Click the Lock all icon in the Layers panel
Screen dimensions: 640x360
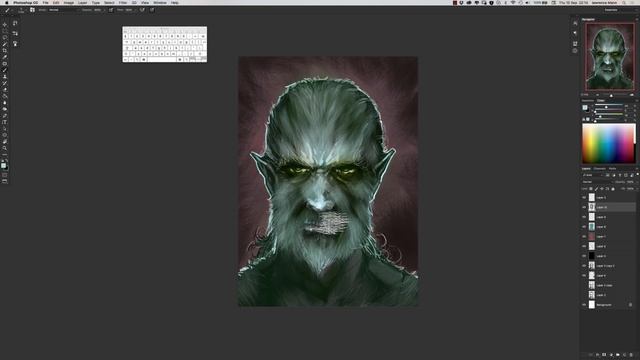[613, 189]
